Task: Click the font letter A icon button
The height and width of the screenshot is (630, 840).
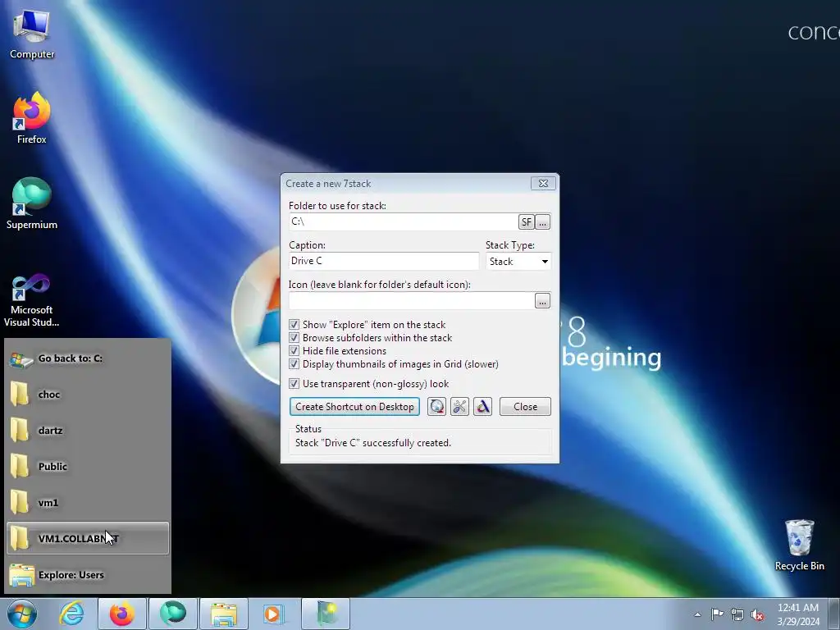Action: click(x=482, y=407)
